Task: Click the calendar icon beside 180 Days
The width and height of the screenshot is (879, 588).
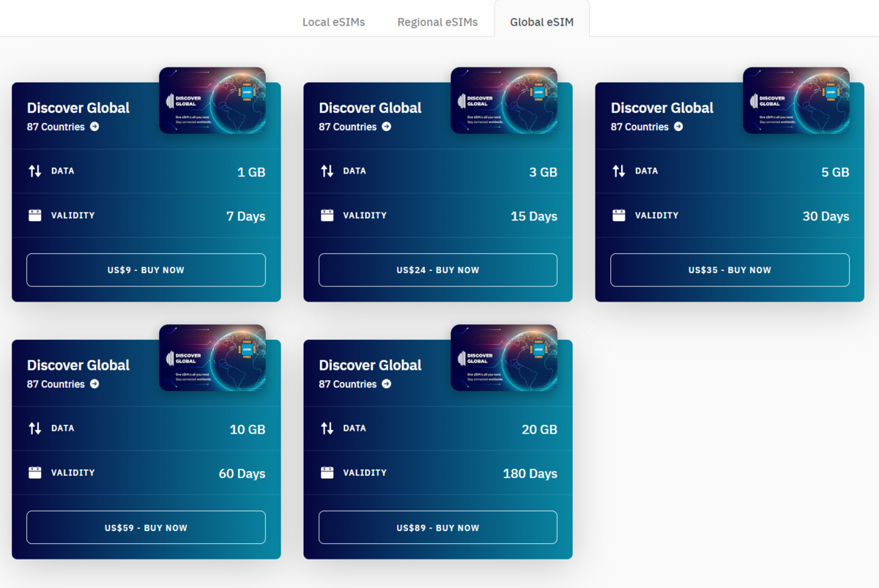Action: [327, 473]
